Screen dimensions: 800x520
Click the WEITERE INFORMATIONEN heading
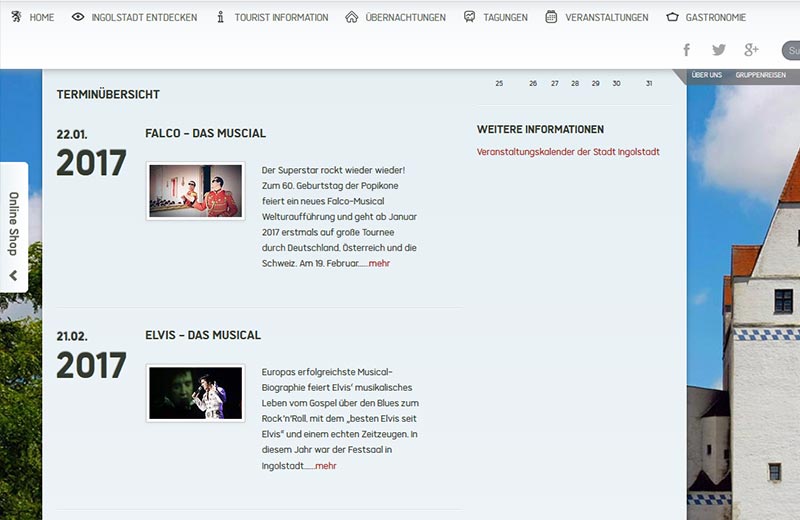[540, 130]
